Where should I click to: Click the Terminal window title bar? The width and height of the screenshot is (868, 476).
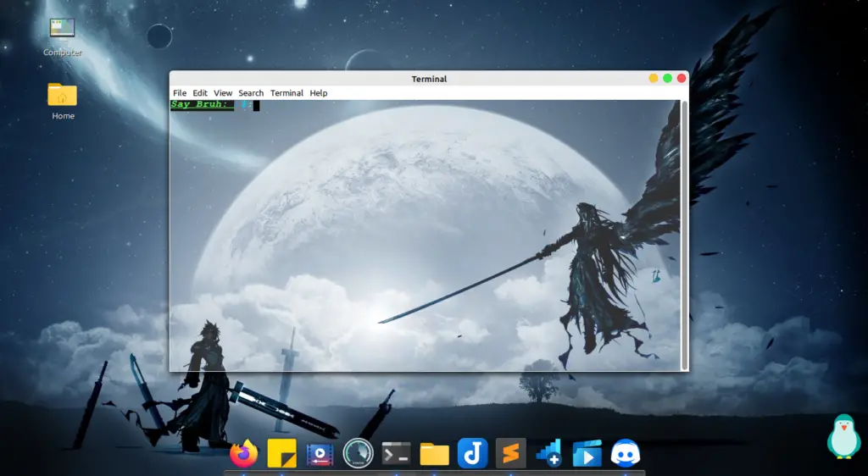[x=429, y=79]
